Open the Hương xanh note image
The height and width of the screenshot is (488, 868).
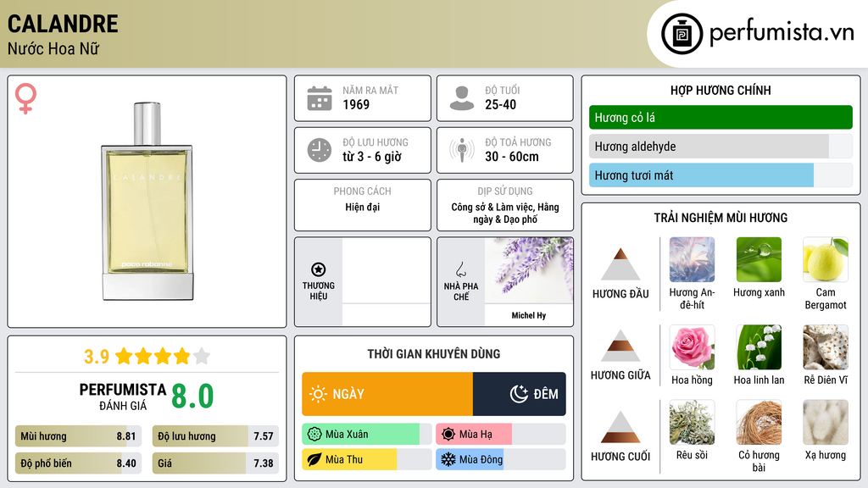pyautogui.click(x=759, y=259)
